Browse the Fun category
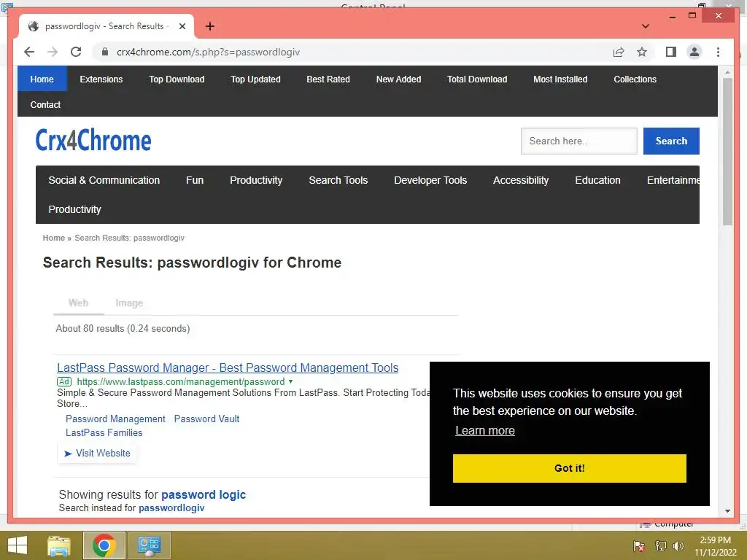 click(194, 180)
